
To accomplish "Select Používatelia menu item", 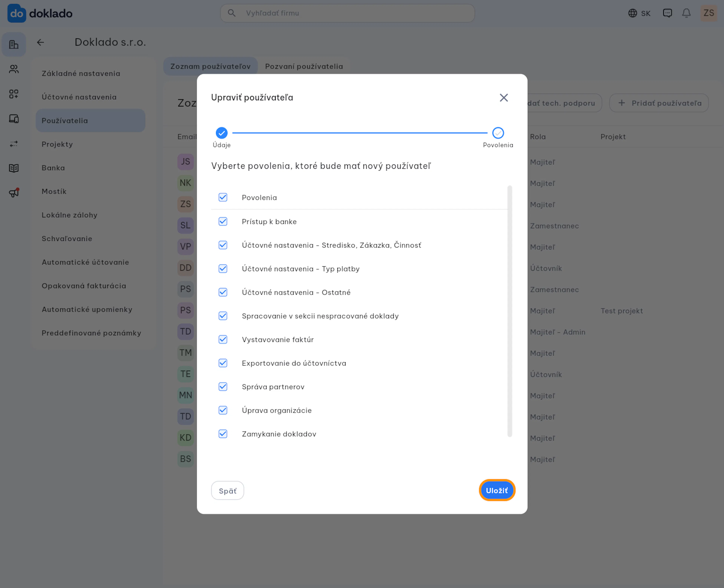I will click(x=90, y=121).
